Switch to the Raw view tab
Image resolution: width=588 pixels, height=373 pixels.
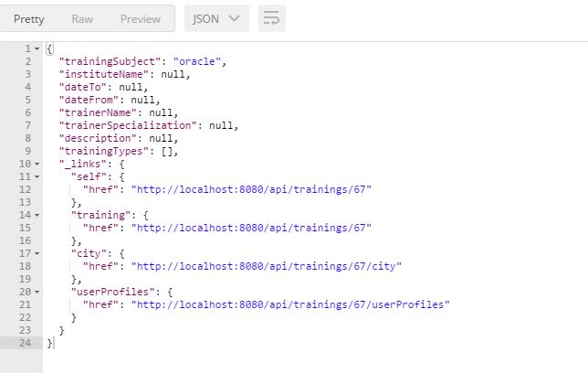coord(82,19)
